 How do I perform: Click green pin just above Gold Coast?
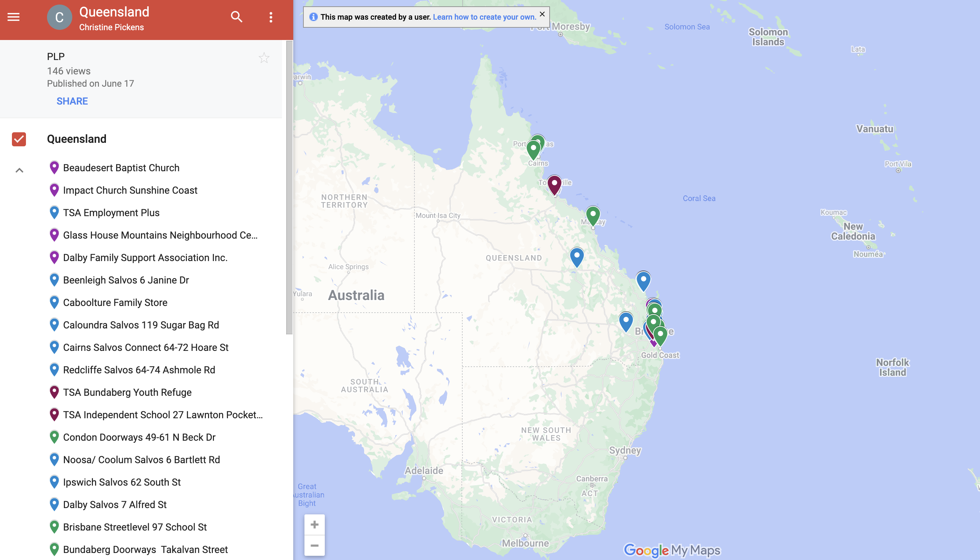pos(660,336)
